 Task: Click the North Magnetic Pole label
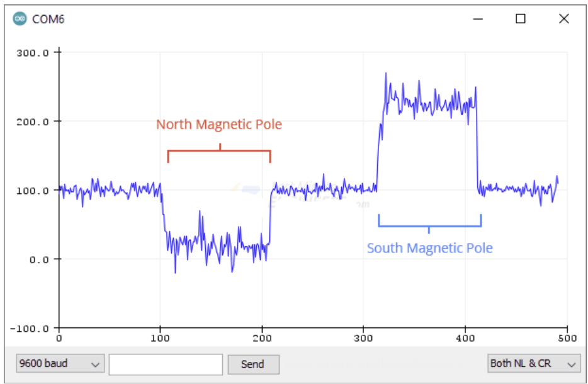click(x=218, y=125)
